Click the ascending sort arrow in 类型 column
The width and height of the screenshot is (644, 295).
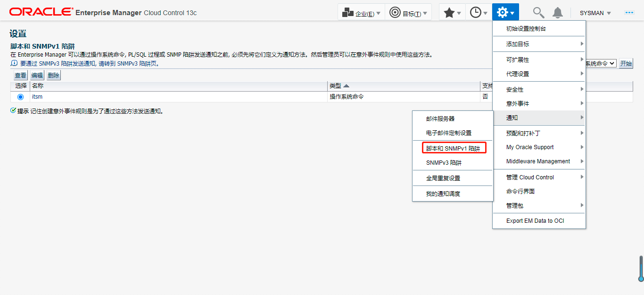point(346,86)
